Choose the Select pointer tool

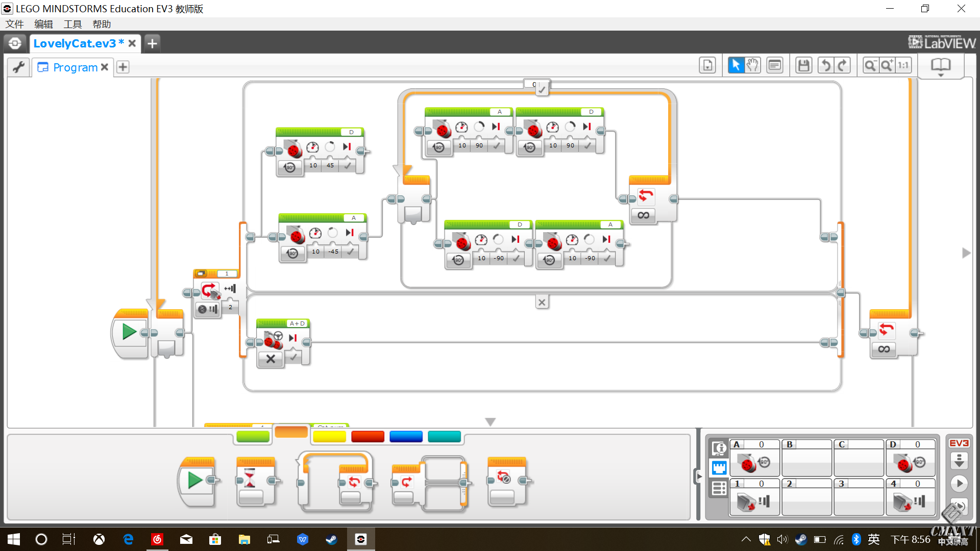736,65
